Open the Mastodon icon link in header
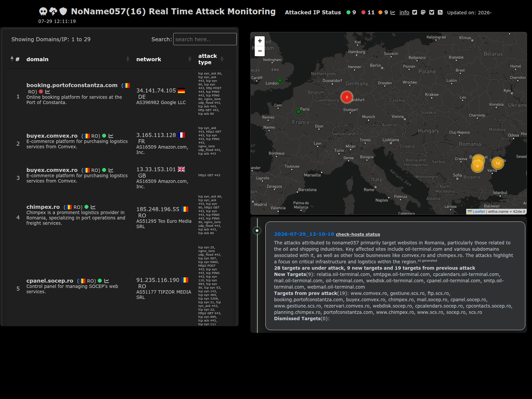The height and width of the screenshot is (399, 532). click(x=423, y=13)
